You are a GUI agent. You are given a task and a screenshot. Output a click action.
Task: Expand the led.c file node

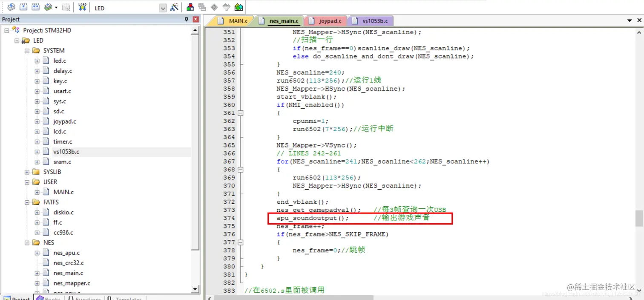37,61
